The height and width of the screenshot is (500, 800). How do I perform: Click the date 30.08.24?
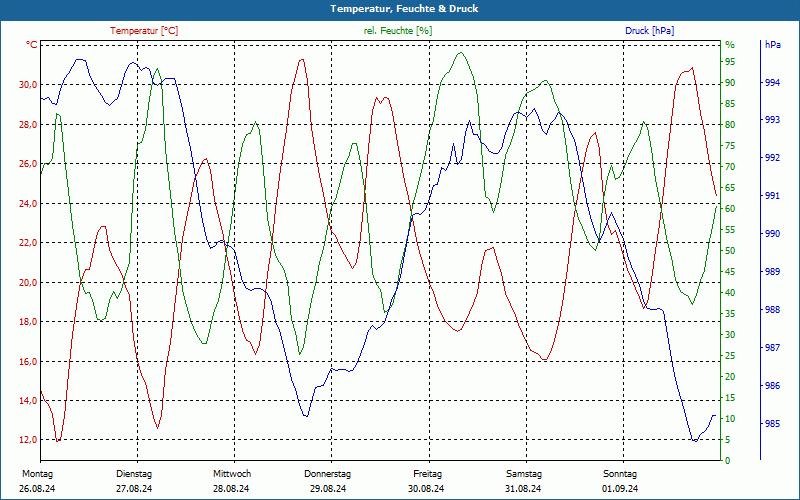click(x=426, y=489)
